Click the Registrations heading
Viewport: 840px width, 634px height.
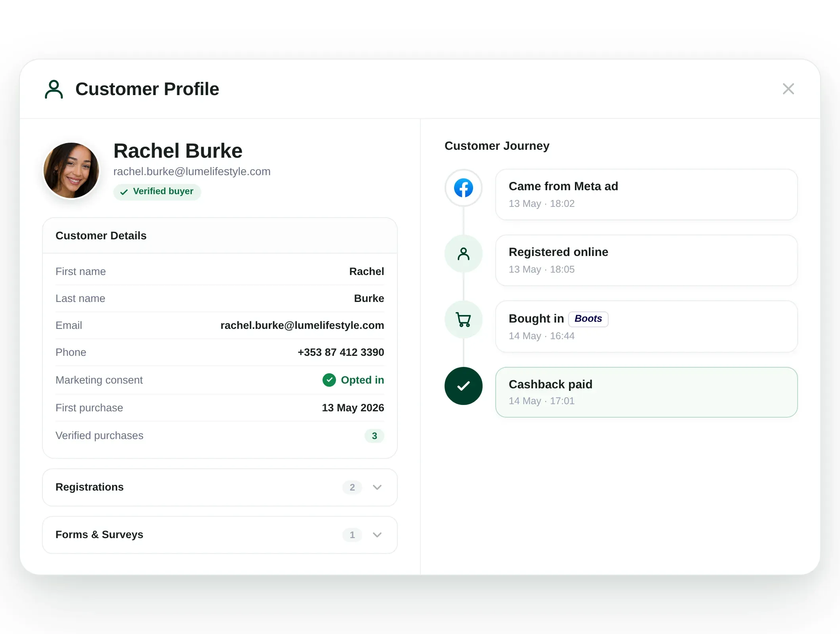pyautogui.click(x=90, y=487)
